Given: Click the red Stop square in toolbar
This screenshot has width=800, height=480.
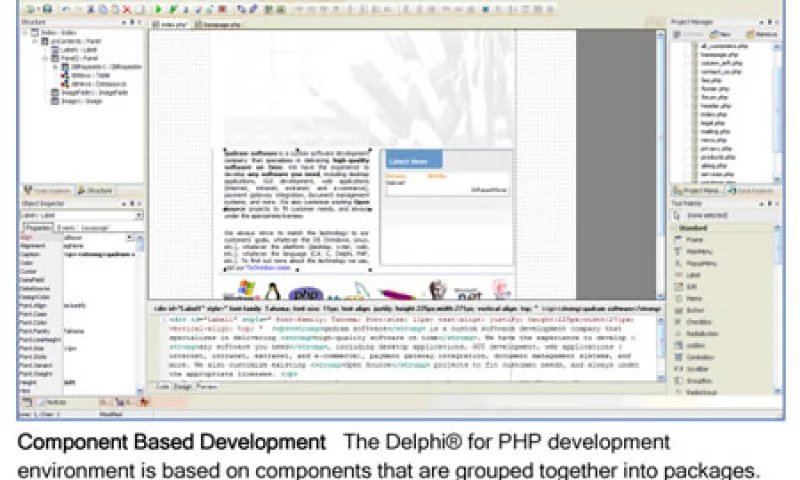Looking at the screenshot, I should click(x=222, y=9).
